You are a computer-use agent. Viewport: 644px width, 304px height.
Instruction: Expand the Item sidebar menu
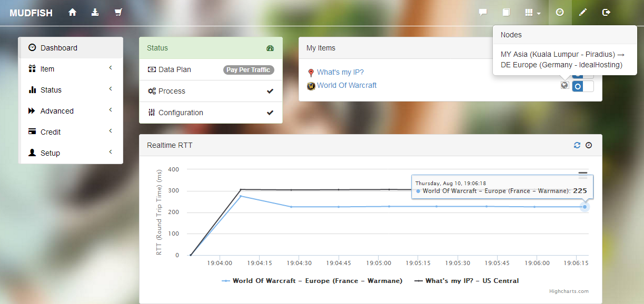(71, 69)
